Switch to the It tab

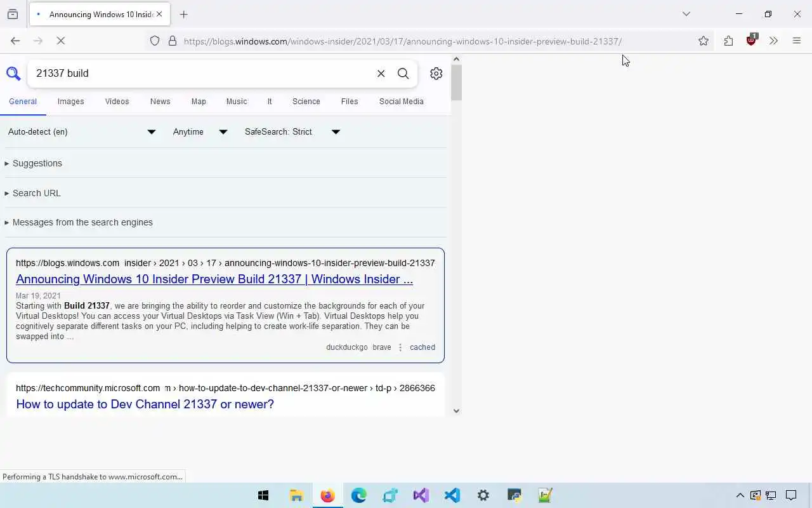tap(270, 102)
